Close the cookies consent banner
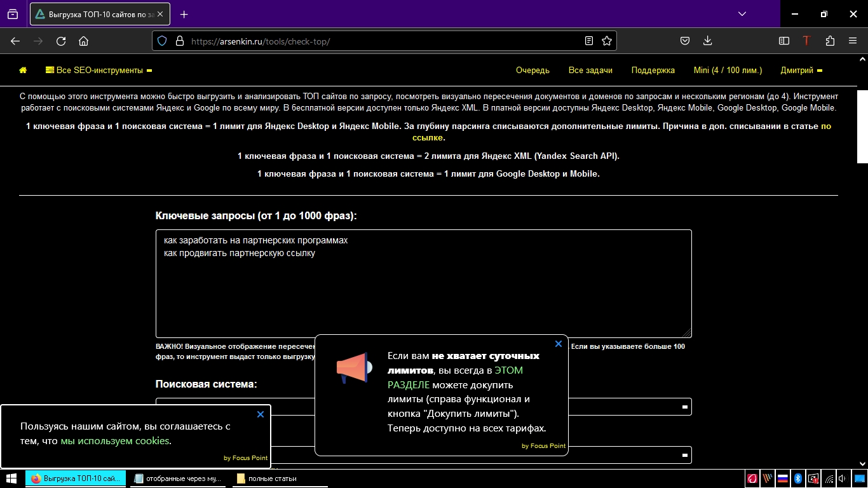 (261, 414)
